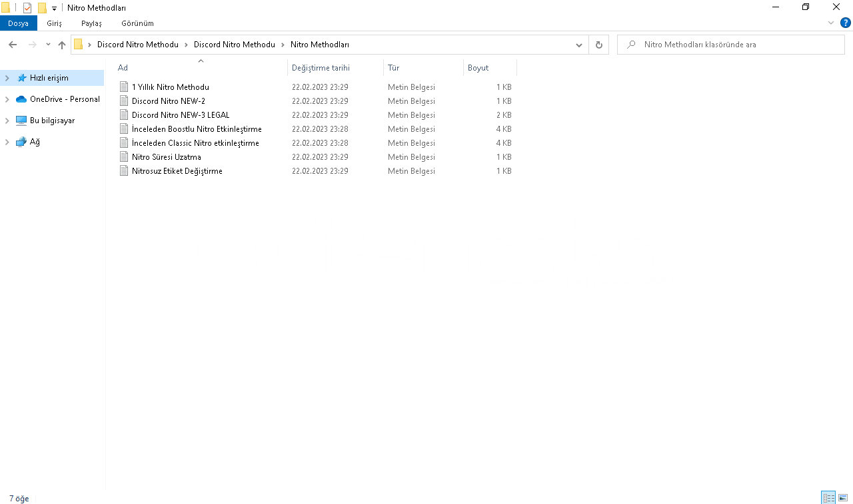Click the Nitro Methodları breadcrumb
Viewport: 853px width, 504px height.
[x=320, y=45]
